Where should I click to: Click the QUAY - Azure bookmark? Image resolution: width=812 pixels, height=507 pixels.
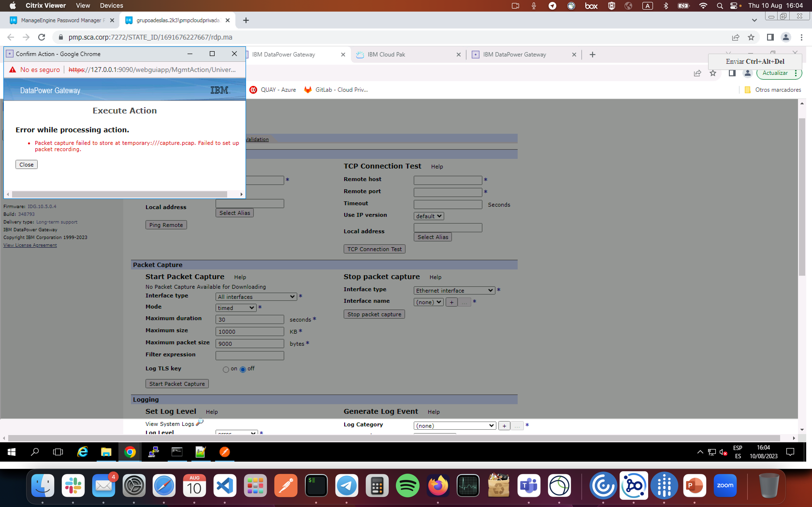[x=273, y=90]
